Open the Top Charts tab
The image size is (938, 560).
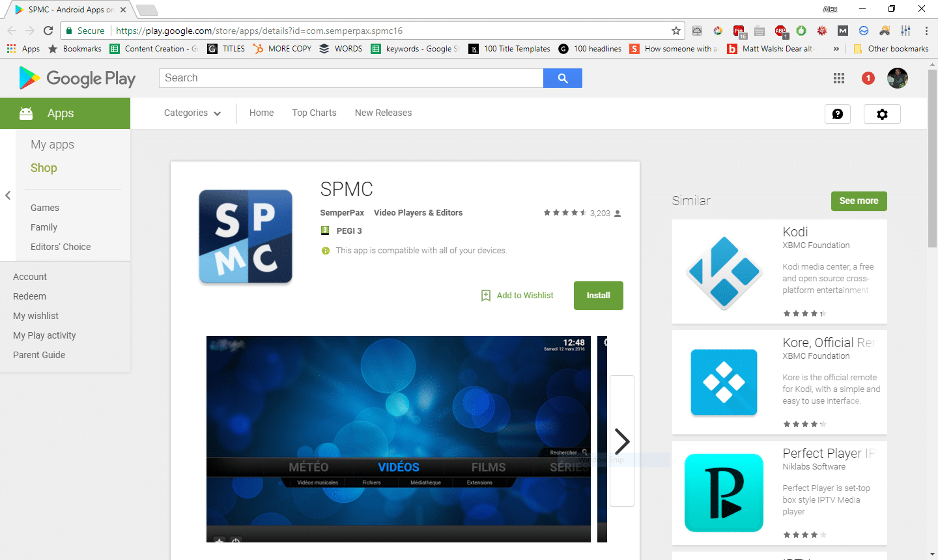coord(314,113)
